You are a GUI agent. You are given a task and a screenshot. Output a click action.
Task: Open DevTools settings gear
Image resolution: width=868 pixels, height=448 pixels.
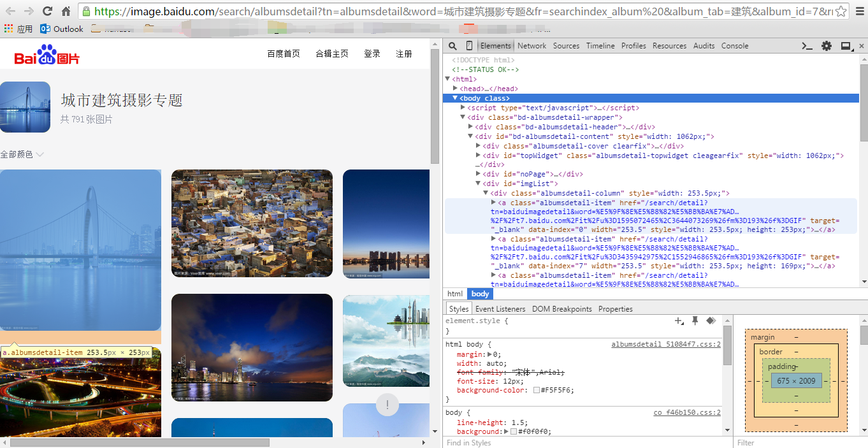[827, 45]
